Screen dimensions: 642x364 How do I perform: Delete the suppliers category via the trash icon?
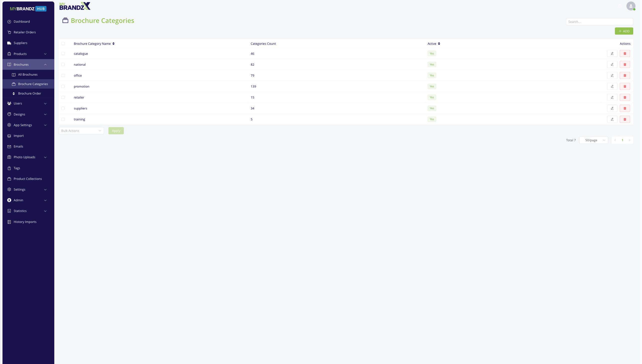[x=625, y=108]
